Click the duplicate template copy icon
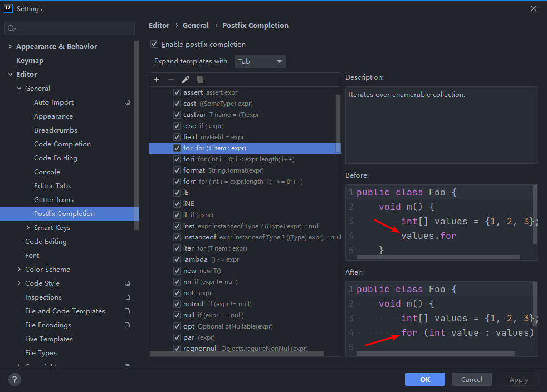 pyautogui.click(x=200, y=80)
